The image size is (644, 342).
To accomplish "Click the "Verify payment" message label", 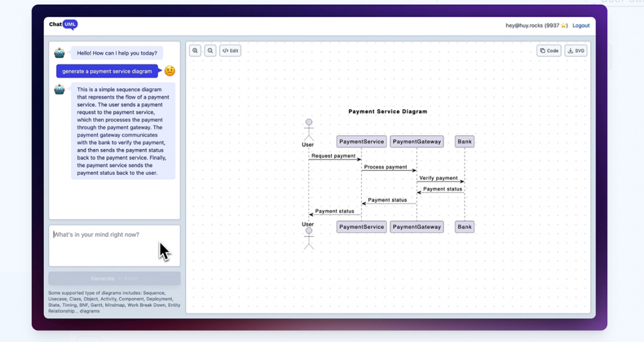I will 438,178.
